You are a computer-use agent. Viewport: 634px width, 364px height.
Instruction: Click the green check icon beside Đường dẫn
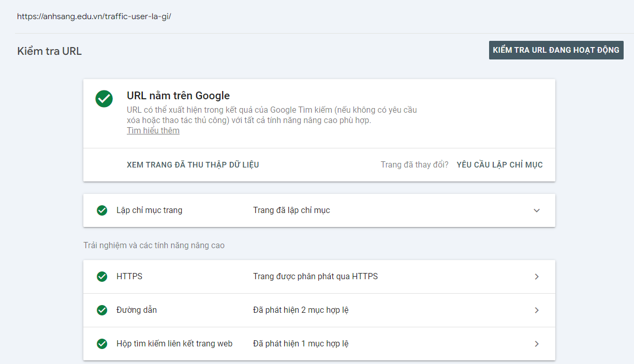click(x=102, y=310)
